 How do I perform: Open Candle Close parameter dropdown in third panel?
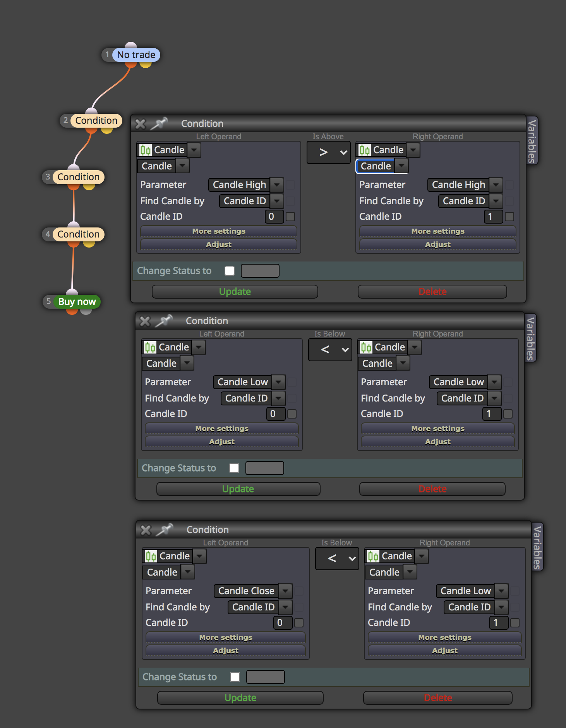tap(286, 591)
